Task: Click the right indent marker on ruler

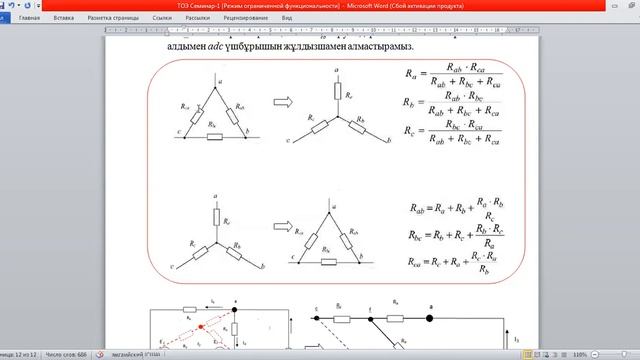Action: (x=508, y=31)
